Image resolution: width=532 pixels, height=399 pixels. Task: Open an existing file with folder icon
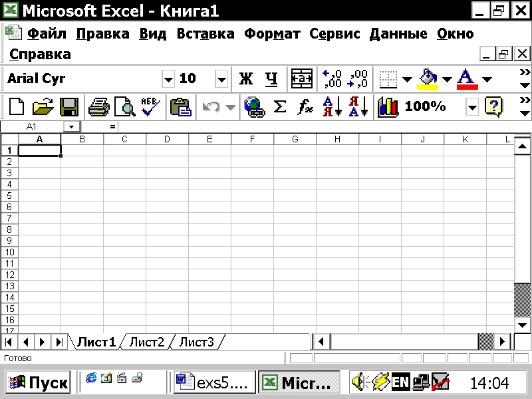[x=43, y=106]
